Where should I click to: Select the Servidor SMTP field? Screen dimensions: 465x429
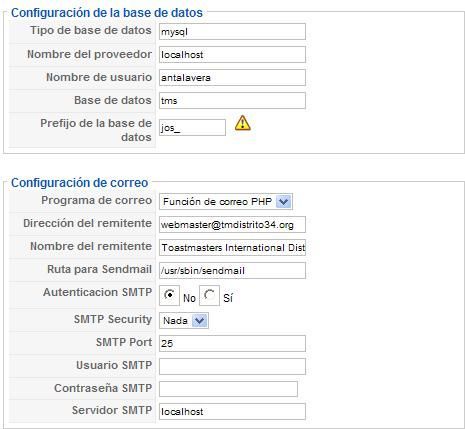point(232,412)
